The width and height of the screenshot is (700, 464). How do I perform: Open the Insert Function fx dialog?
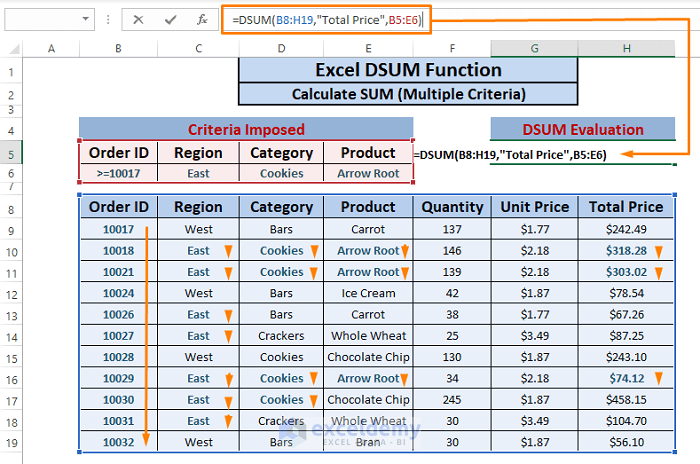[202, 20]
